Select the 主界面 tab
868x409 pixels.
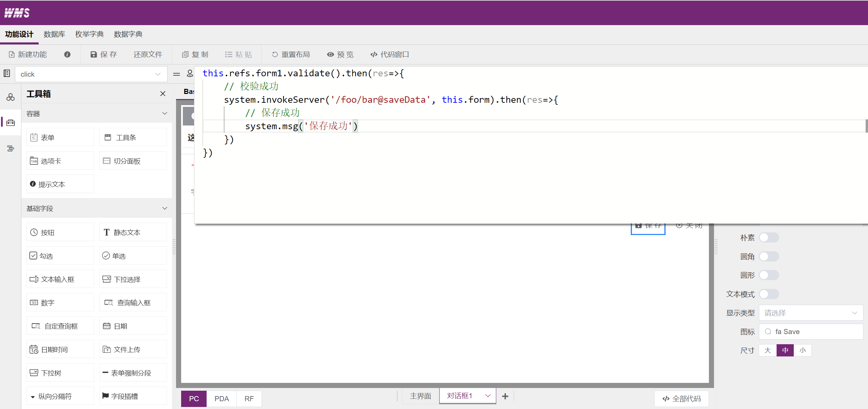[420, 396]
